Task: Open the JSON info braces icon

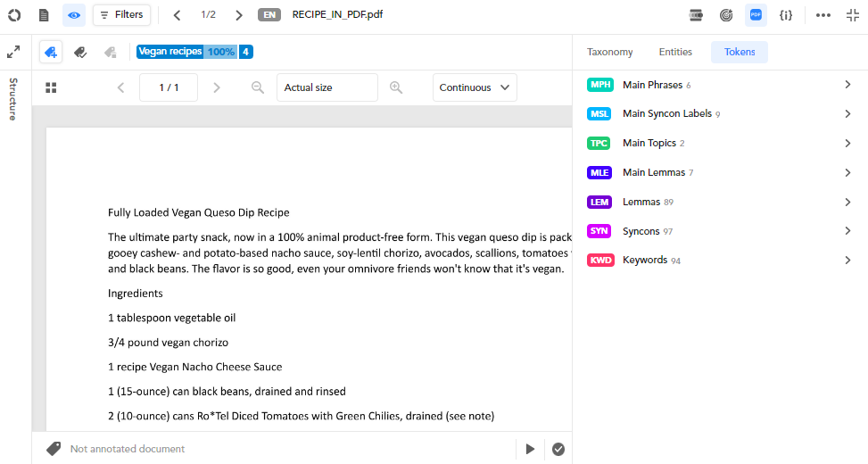Action: (785, 15)
